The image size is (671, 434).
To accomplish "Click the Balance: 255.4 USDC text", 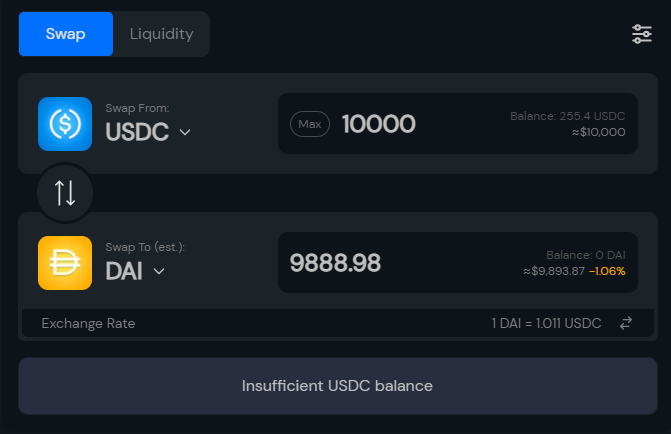I will tap(567, 116).
